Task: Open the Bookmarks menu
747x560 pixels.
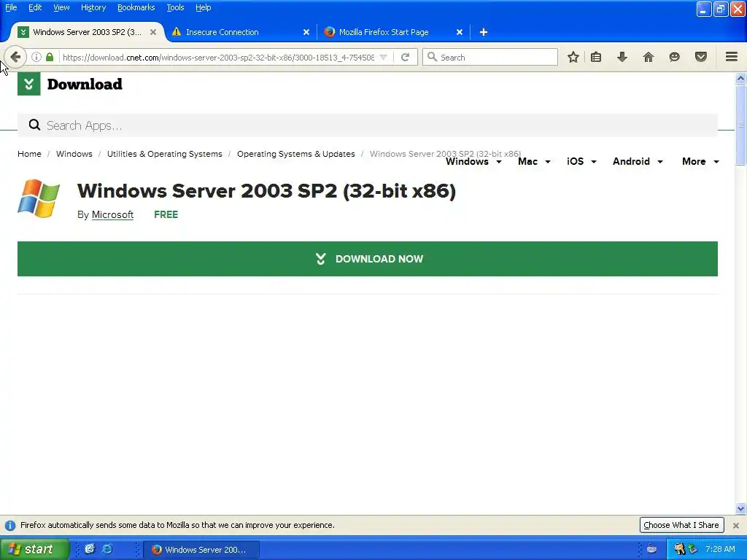Action: pyautogui.click(x=136, y=7)
